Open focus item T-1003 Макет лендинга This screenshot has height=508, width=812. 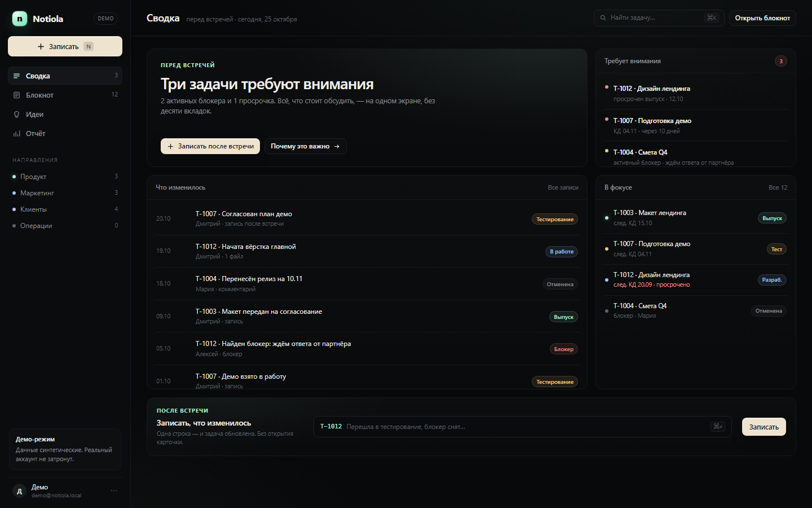click(x=696, y=218)
